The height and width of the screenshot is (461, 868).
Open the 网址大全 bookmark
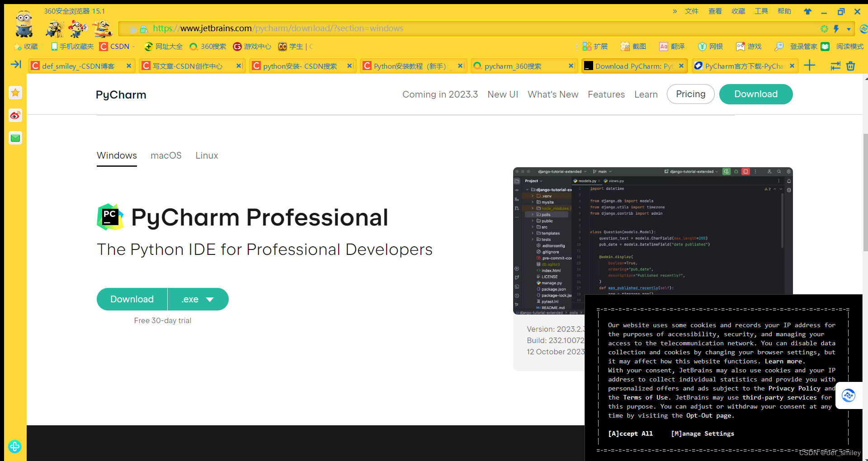coord(164,47)
